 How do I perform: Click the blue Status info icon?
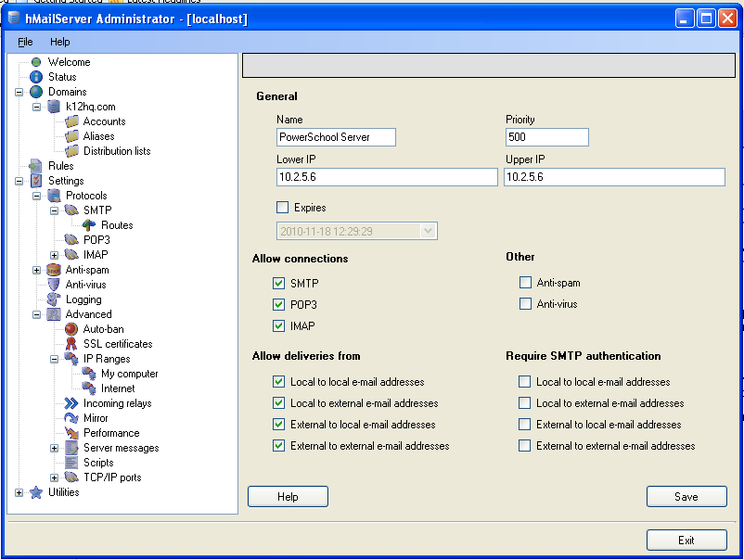36,77
